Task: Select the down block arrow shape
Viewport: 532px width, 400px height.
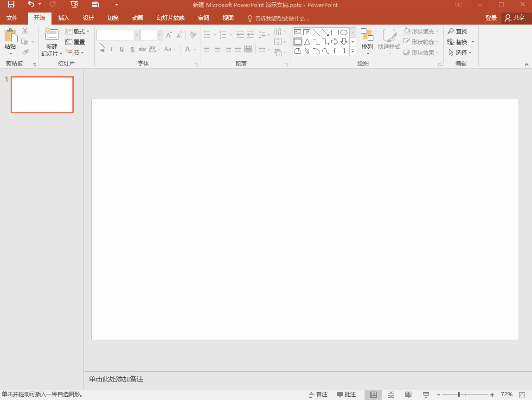Action: [x=344, y=42]
